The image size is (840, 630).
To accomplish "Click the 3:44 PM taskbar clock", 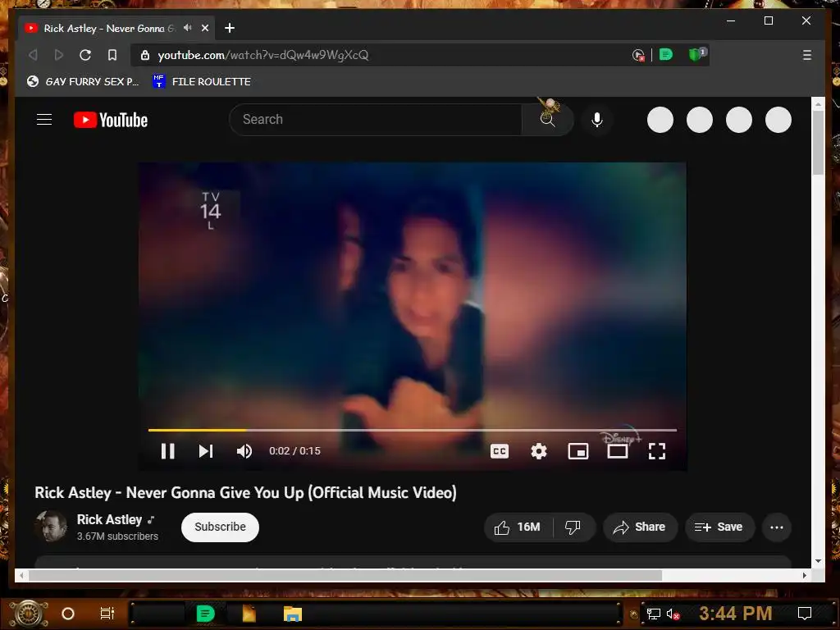I will 735,614.
